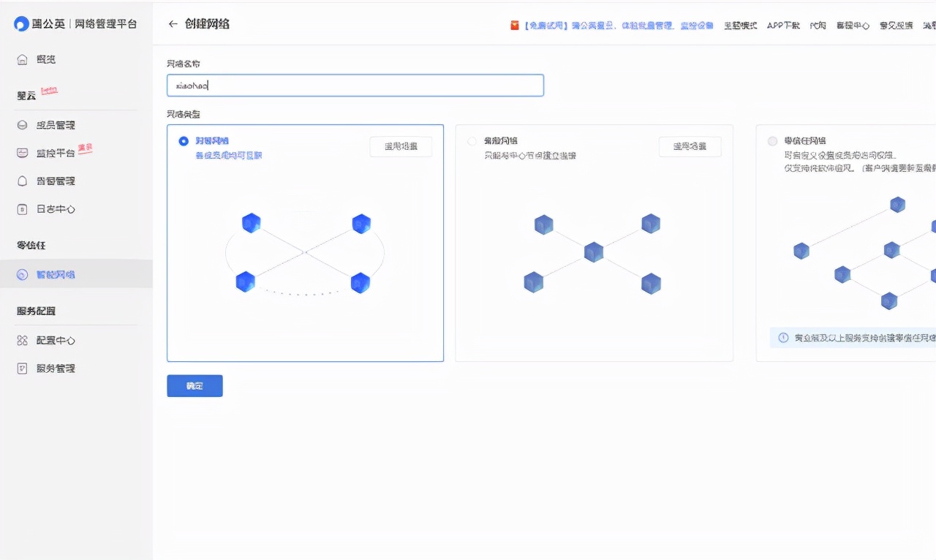The width and height of the screenshot is (936, 560).
Task: Click the info icon in the zero-trust notice
Action: pyautogui.click(x=783, y=338)
